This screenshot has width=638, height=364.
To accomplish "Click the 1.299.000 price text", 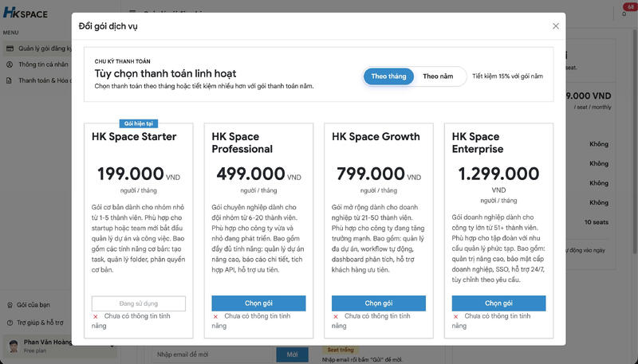I will click(x=498, y=174).
